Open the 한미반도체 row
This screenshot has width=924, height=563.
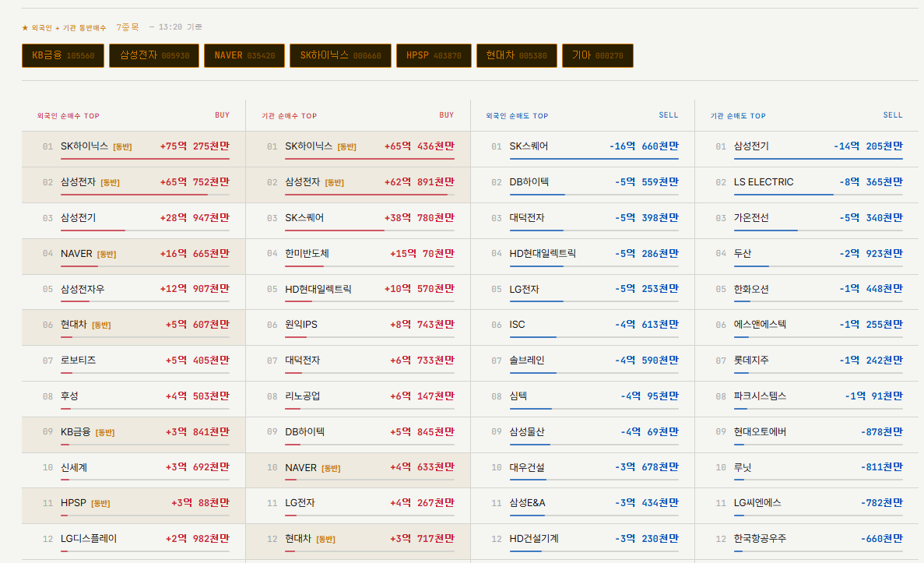(358, 256)
